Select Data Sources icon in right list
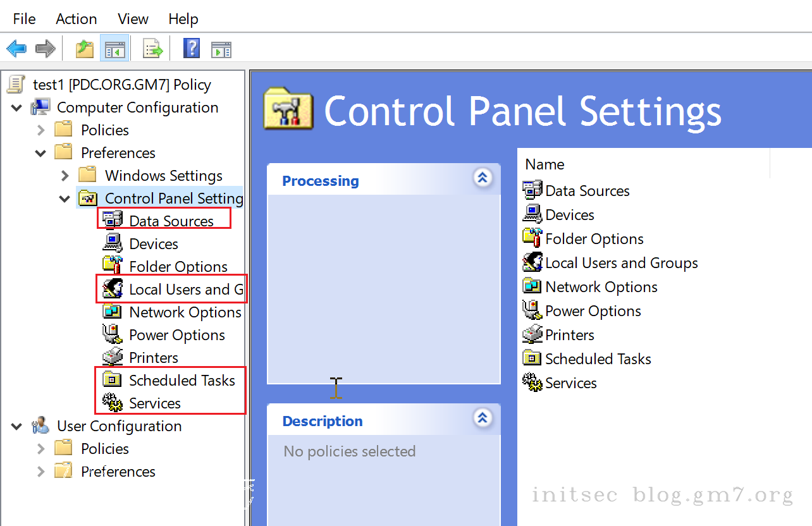Screen dimensions: 812x526 click(532, 190)
